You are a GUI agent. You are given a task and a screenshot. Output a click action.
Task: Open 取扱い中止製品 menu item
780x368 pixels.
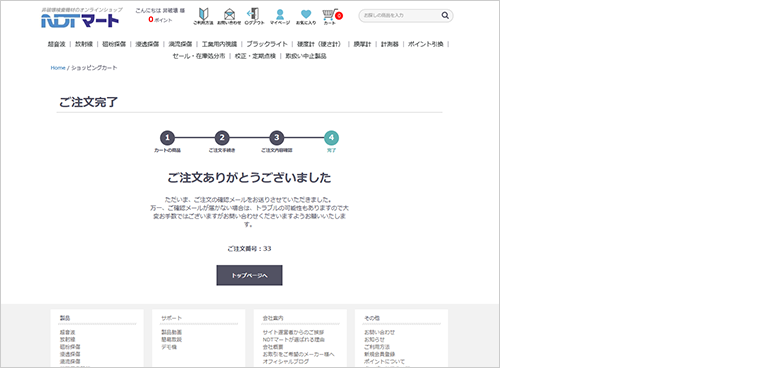[x=306, y=56]
